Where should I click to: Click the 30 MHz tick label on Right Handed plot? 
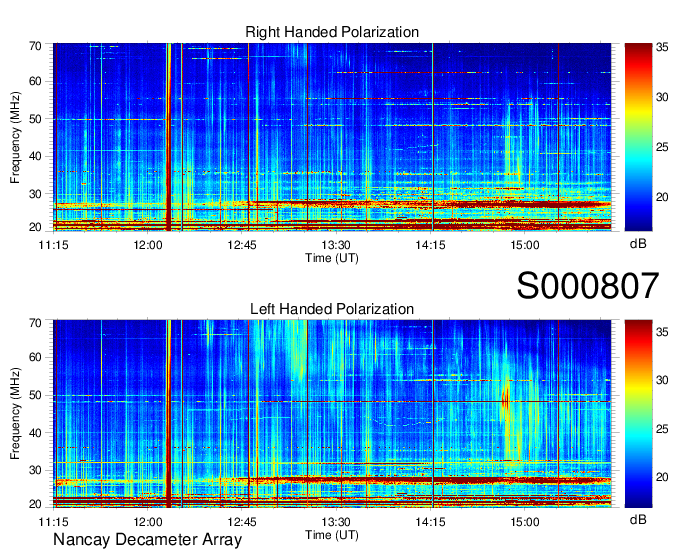pyautogui.click(x=35, y=194)
